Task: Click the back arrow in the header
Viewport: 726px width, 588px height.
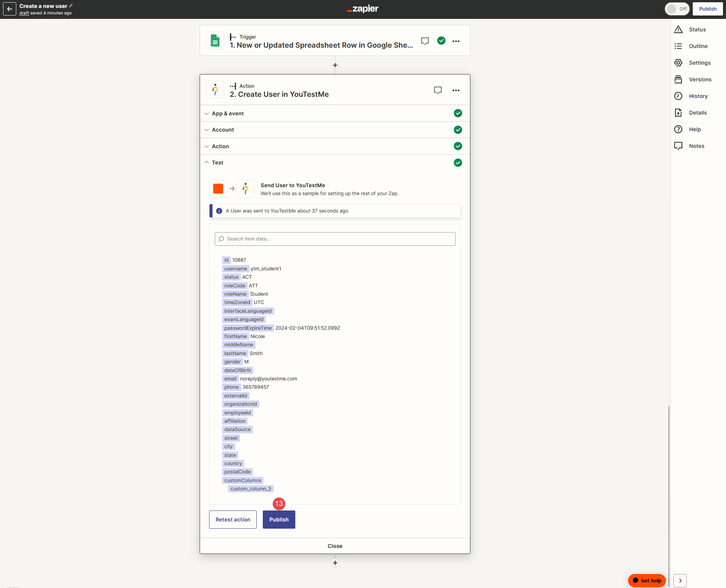Action: tap(9, 9)
